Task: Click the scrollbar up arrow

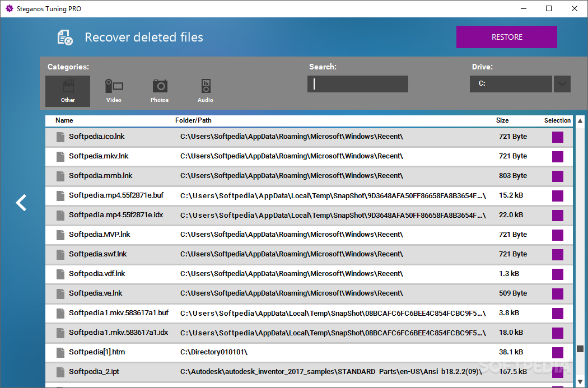Action: coord(580,121)
